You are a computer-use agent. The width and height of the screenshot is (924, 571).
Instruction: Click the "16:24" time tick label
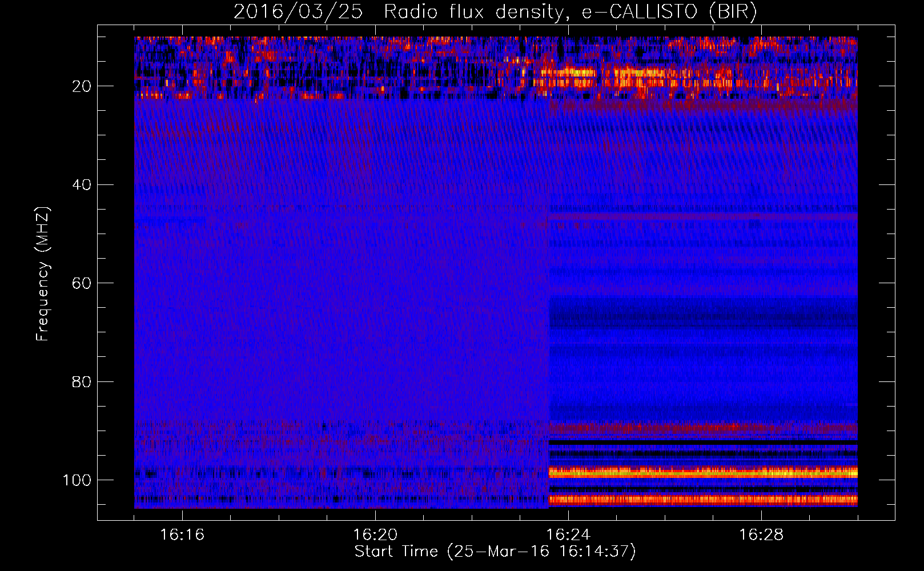point(568,534)
